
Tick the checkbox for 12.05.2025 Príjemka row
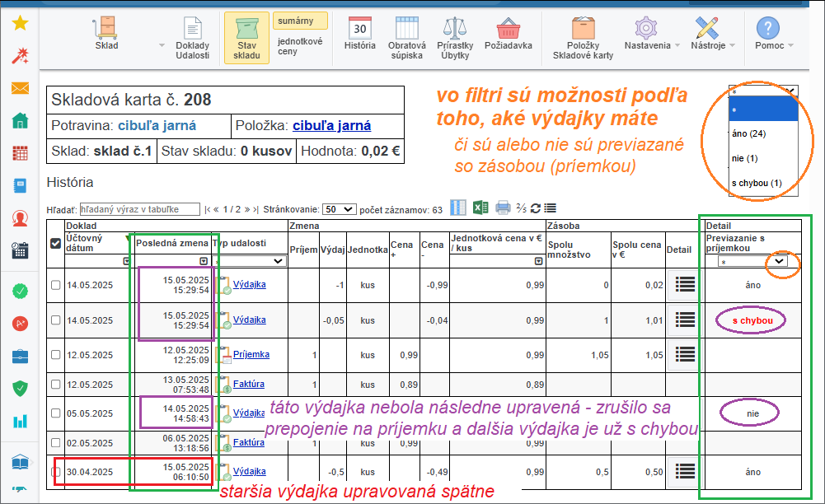55,355
